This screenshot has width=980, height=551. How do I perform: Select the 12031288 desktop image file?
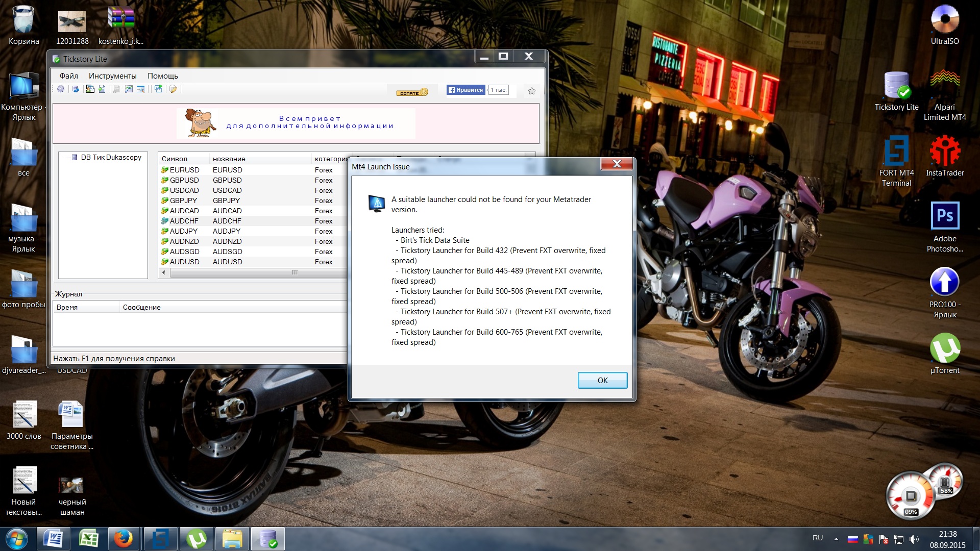pos(72,28)
